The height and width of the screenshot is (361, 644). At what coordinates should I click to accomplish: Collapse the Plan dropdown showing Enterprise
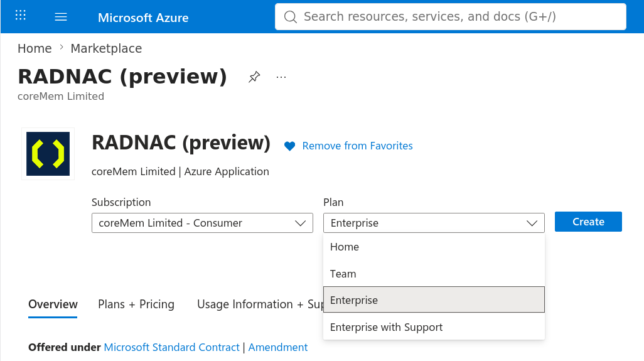point(434,223)
